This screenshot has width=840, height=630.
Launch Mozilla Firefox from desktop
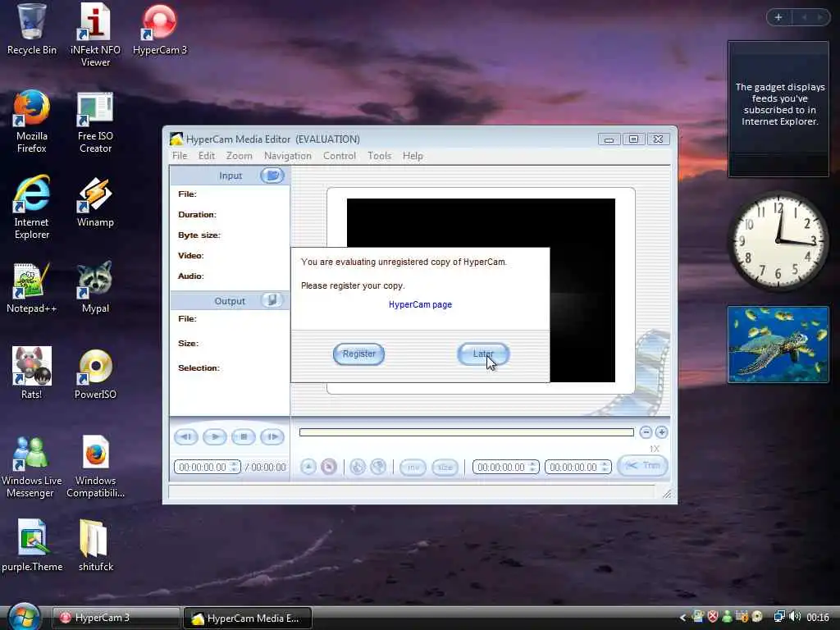pos(32,121)
